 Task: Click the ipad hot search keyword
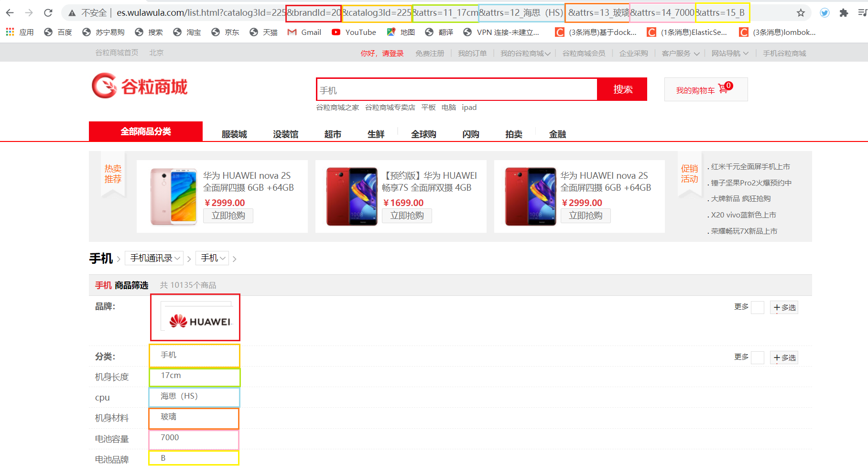[x=469, y=108]
